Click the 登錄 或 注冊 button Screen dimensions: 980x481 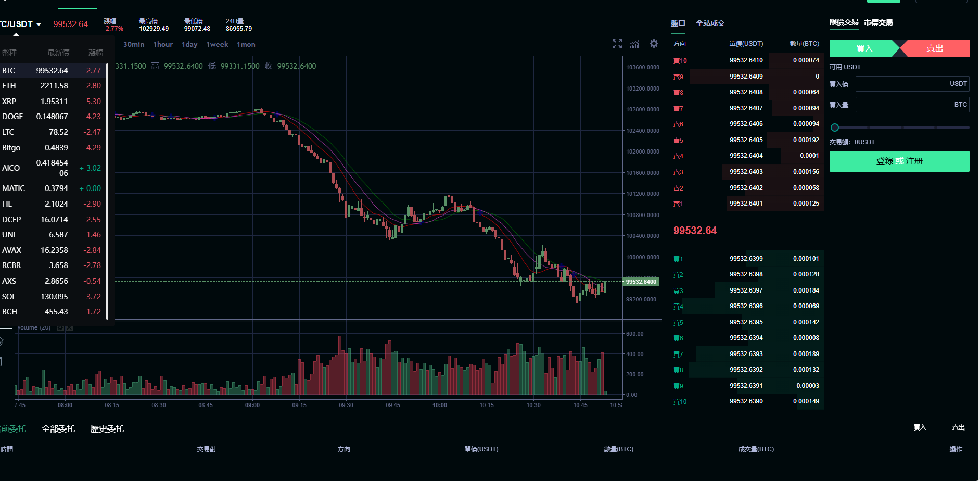[899, 161]
